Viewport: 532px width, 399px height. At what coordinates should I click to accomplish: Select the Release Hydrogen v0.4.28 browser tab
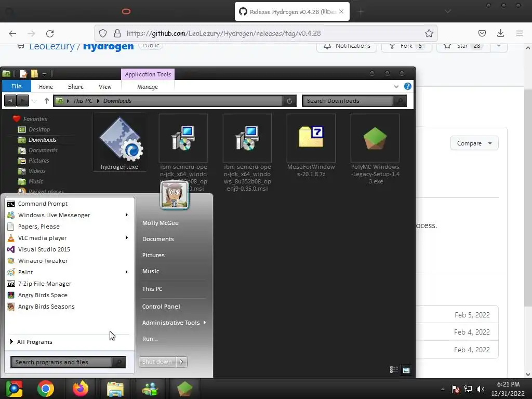tap(292, 11)
